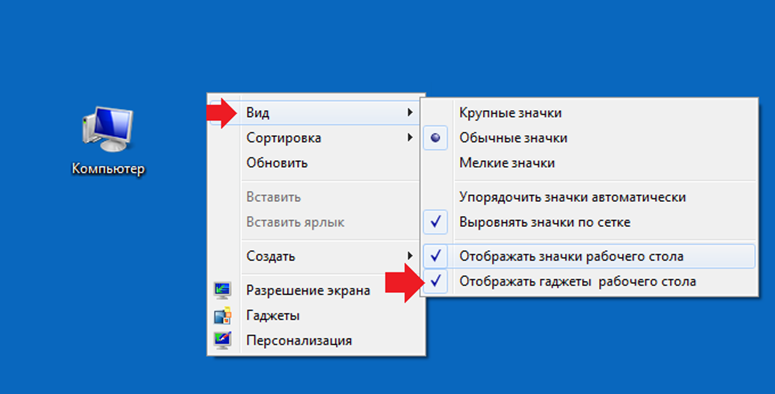Image resolution: width=775 pixels, height=394 pixels.
Task: Toggle the Отображать гаджеты рабочего стола checkmark
Action: coord(435,281)
